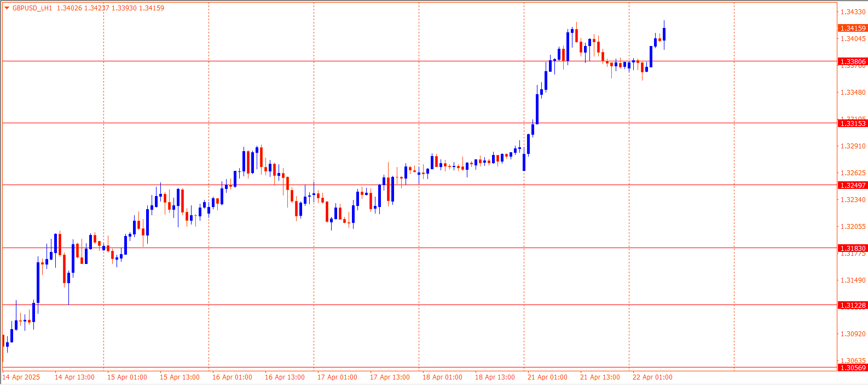Screen dimensions: 868x385
Task: Click the 14 Apr 2025 date label
Action: pyautogui.click(x=21, y=377)
